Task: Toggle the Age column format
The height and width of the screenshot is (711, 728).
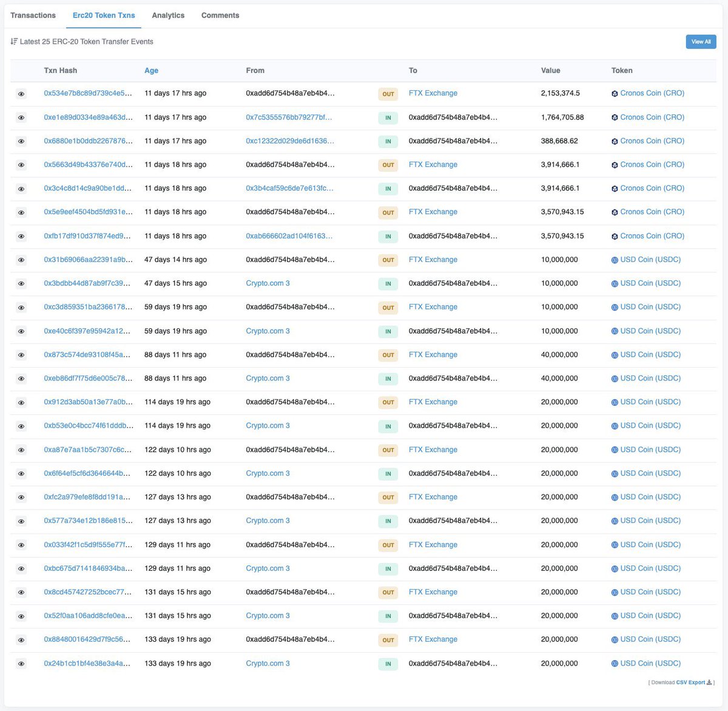Action: (151, 70)
